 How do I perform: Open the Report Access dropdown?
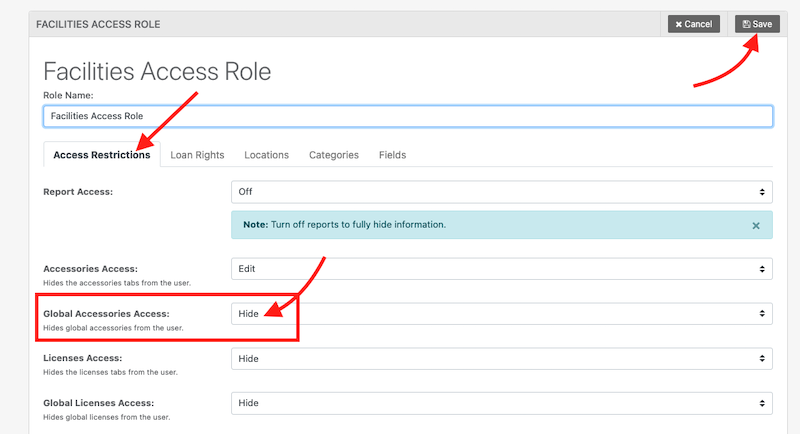tap(501, 191)
